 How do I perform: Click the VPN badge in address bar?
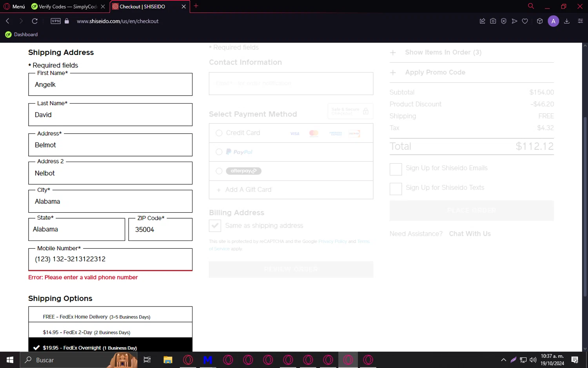coord(56,21)
